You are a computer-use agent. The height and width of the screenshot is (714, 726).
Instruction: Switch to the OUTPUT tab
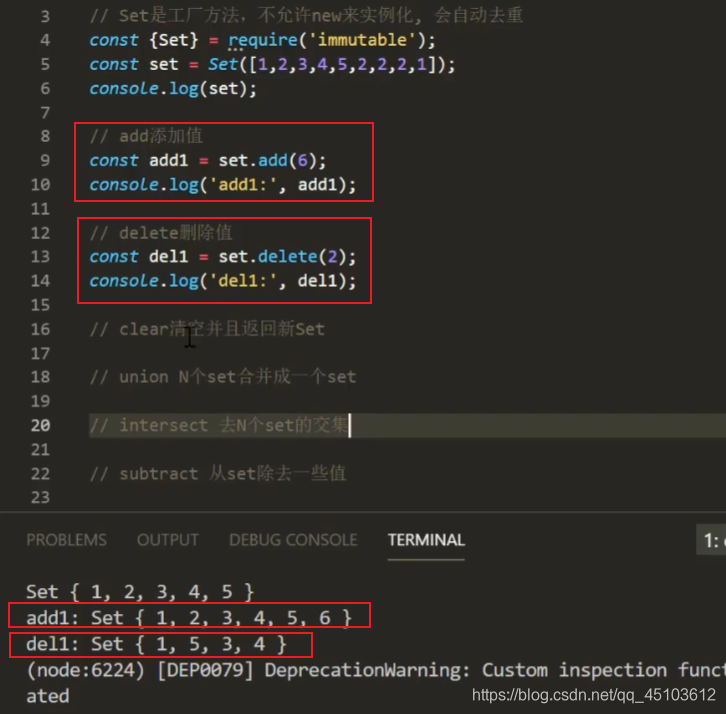tap(168, 540)
